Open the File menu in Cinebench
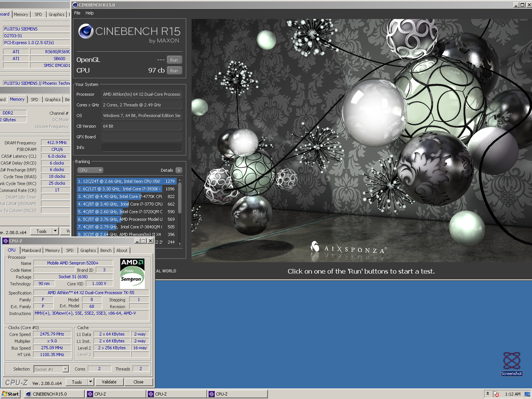Image resolution: width=532 pixels, height=399 pixels. pyautogui.click(x=77, y=13)
